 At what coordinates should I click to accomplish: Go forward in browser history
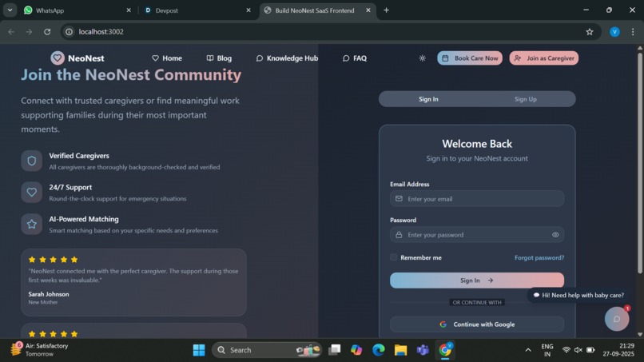click(29, 32)
